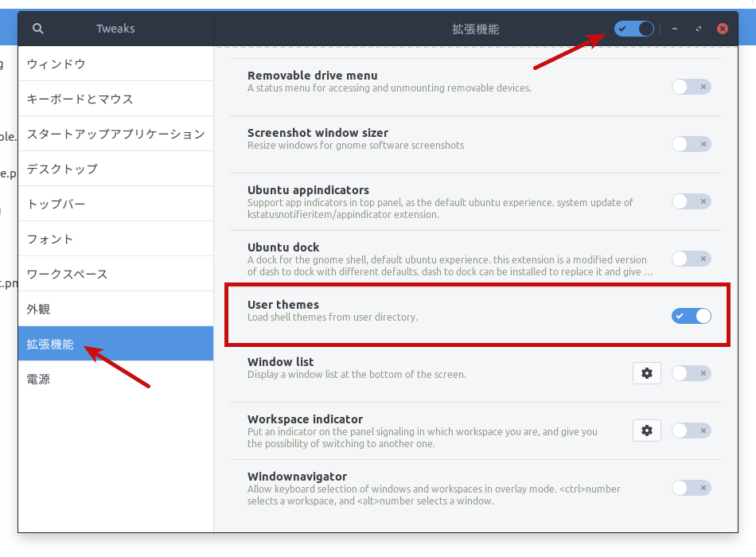
Task: Click the search magnifier icon
Action: (37, 29)
